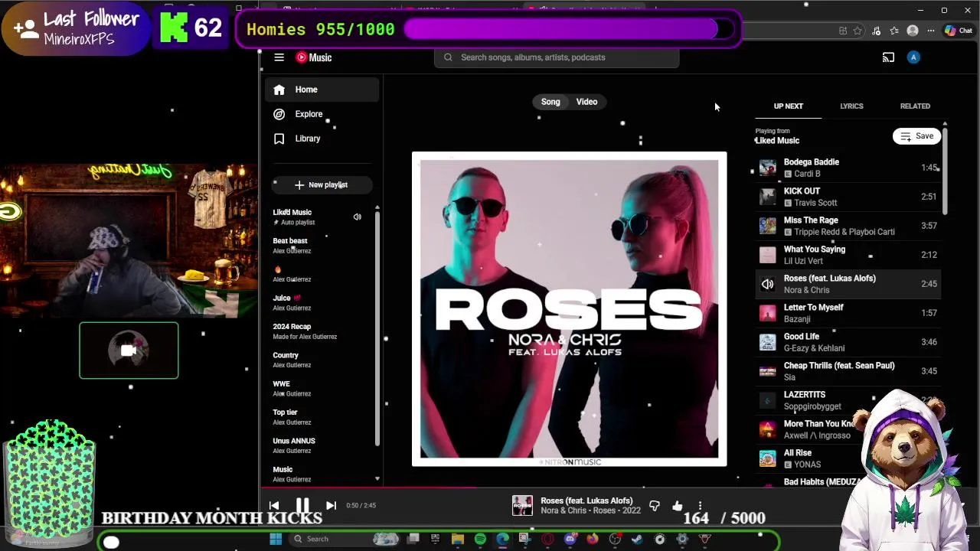Play Miss The Rage in queue
The image size is (980, 551).
[x=848, y=226]
